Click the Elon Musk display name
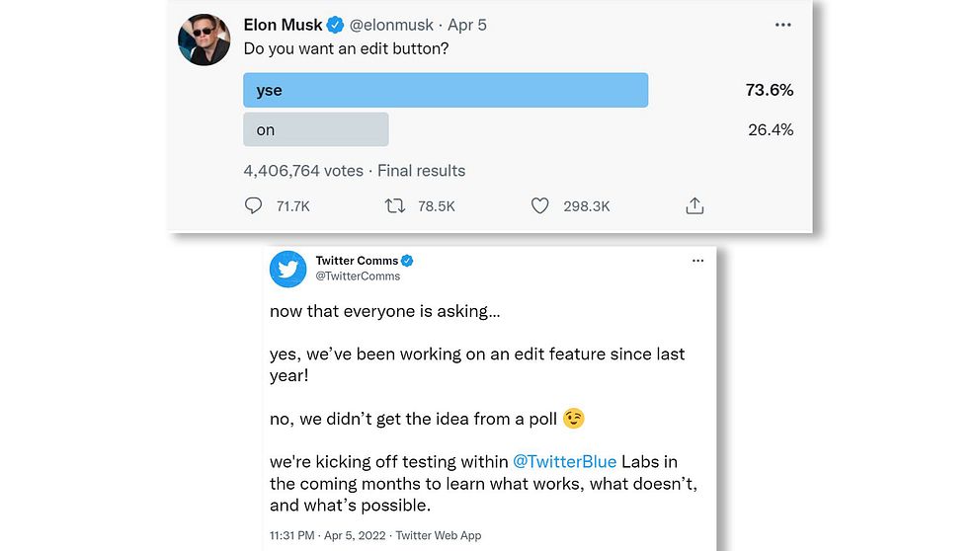This screenshot has height=551, width=980. 283,25
